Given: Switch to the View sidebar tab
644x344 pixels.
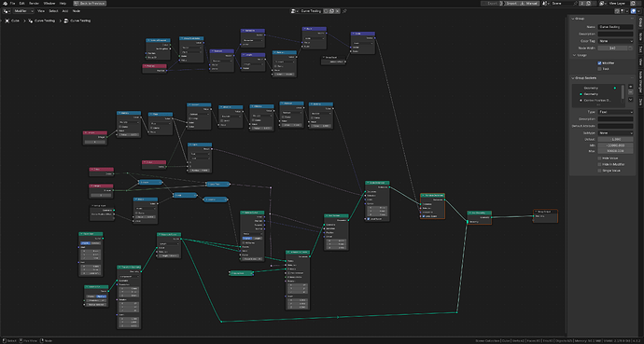Looking at the screenshot, I should [640, 62].
